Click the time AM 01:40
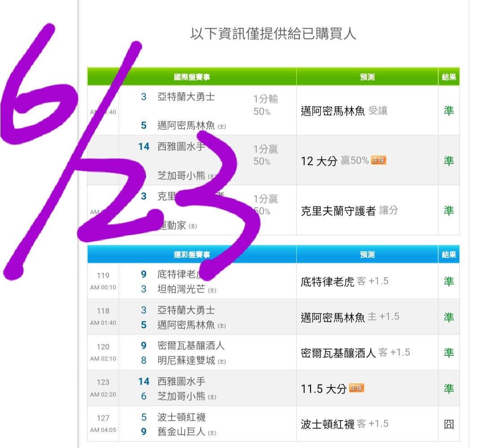The width and height of the screenshot is (484, 448). pyautogui.click(x=103, y=323)
